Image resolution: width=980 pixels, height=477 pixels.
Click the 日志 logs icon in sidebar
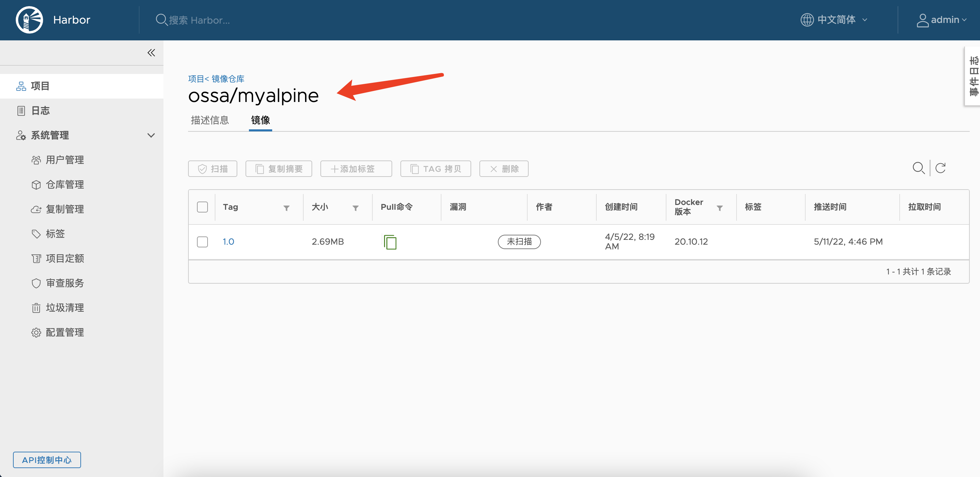click(x=21, y=111)
